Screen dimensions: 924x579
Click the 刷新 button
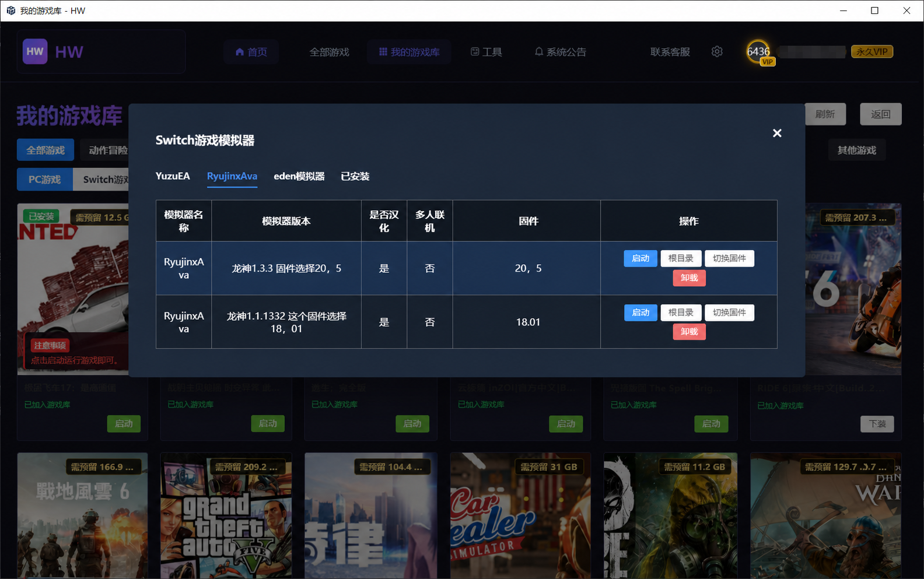click(825, 114)
